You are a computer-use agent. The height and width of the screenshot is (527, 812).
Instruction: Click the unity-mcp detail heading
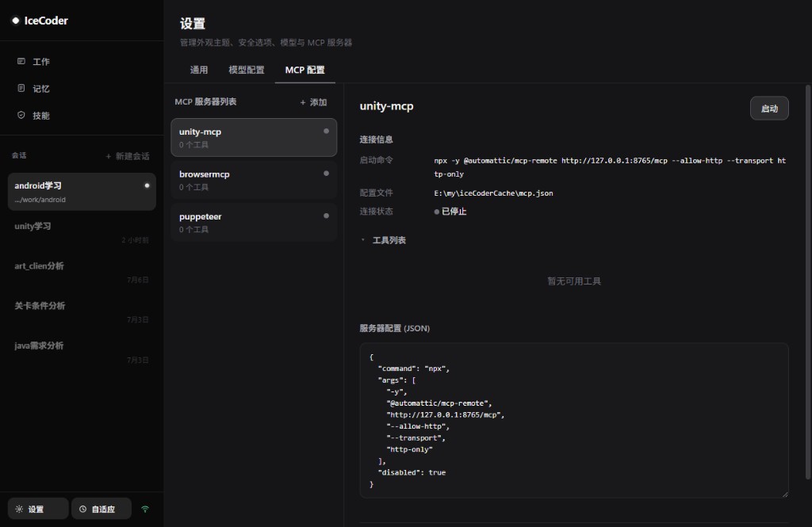(x=386, y=106)
